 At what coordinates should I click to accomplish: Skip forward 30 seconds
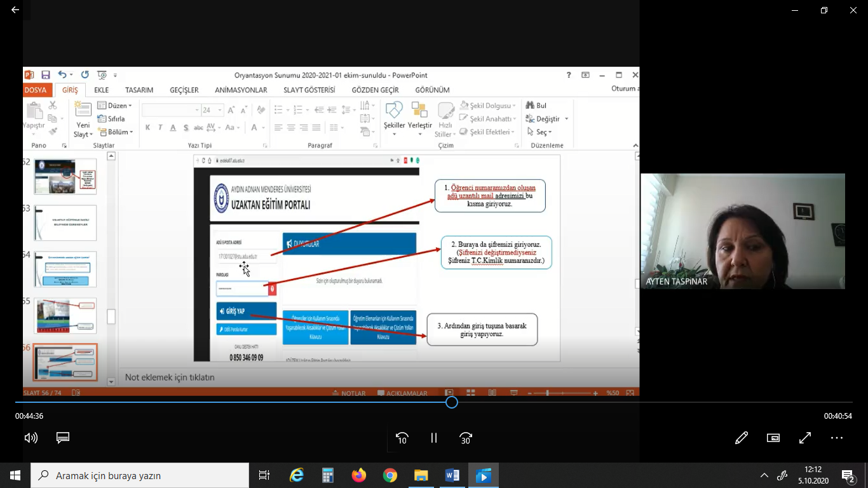(466, 438)
